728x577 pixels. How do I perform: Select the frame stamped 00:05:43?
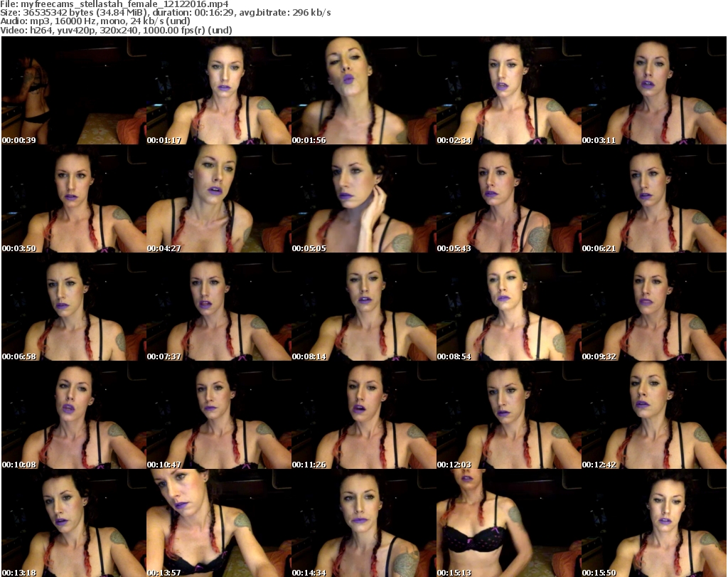(x=508, y=198)
